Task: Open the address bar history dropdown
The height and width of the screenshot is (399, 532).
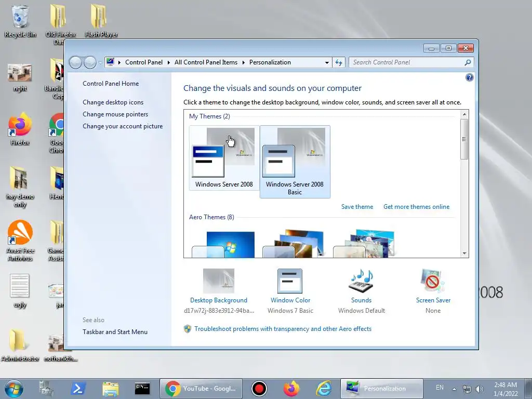Action: pos(327,62)
